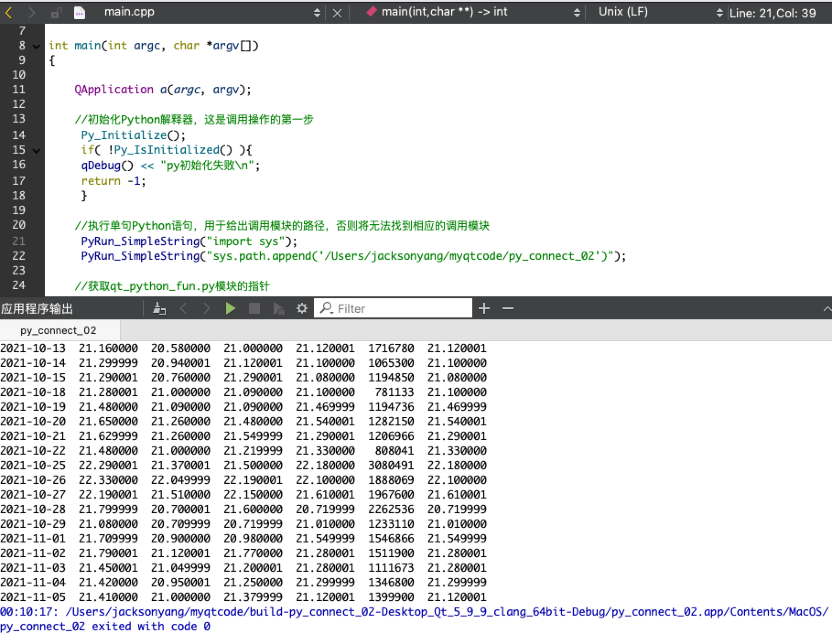Click 'PyRun_SimpleString("import sys");' line
Image resolution: width=832 pixels, height=644 pixels.
tap(189, 241)
